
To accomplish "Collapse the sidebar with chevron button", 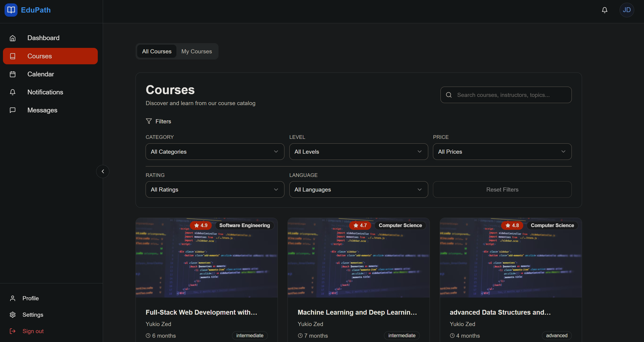I will (103, 171).
